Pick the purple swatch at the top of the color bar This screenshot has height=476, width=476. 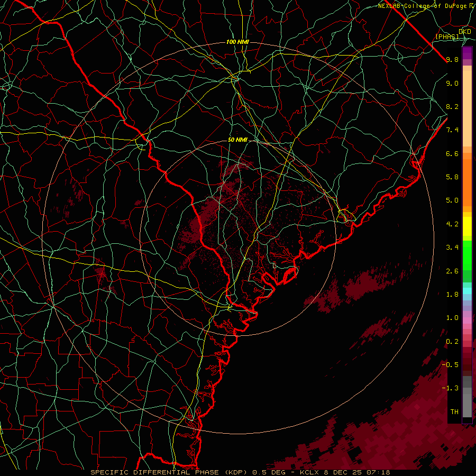pos(467,53)
